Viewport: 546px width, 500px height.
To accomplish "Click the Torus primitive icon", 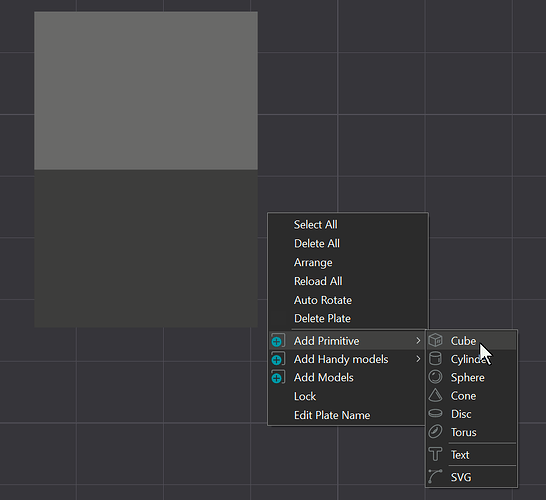I will coord(435,432).
